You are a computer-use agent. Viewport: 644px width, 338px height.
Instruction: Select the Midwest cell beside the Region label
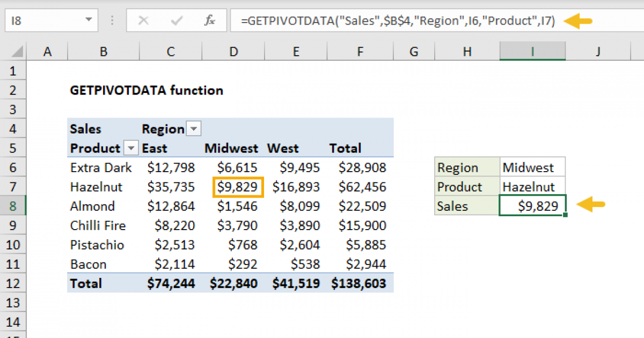(x=532, y=167)
